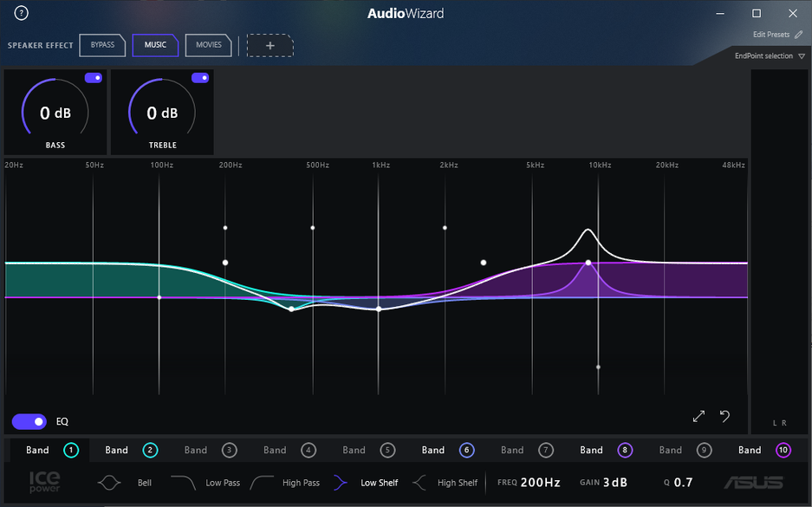Select Band 4 circle icon
The width and height of the screenshot is (812, 507).
pyautogui.click(x=309, y=450)
